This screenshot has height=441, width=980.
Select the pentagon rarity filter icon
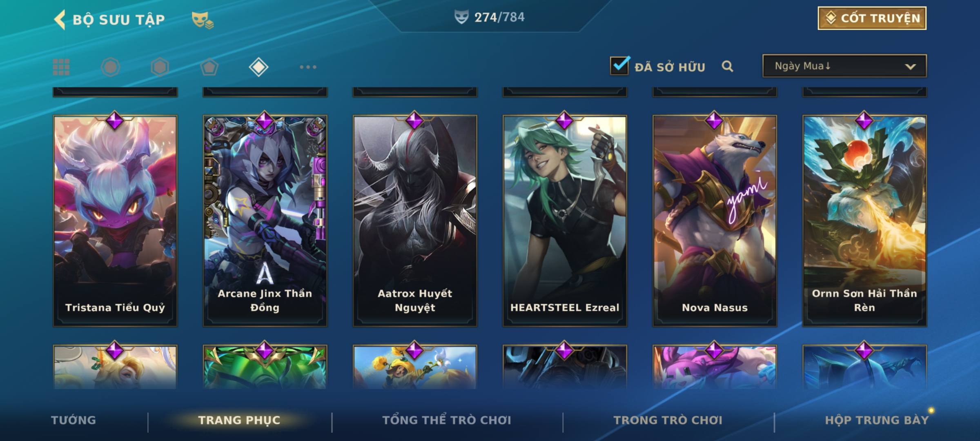click(x=209, y=67)
